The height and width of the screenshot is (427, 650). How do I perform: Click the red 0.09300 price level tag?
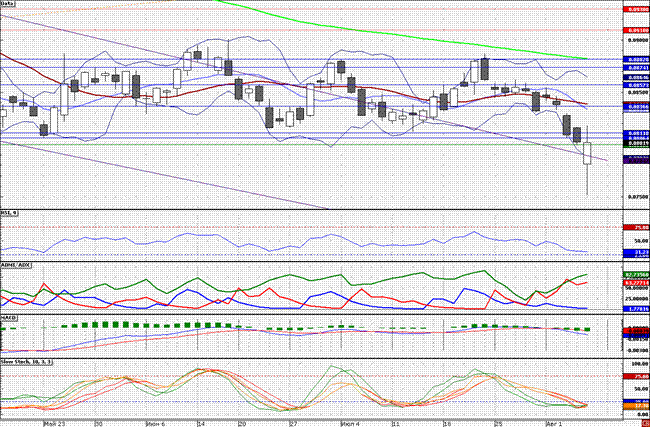point(637,9)
